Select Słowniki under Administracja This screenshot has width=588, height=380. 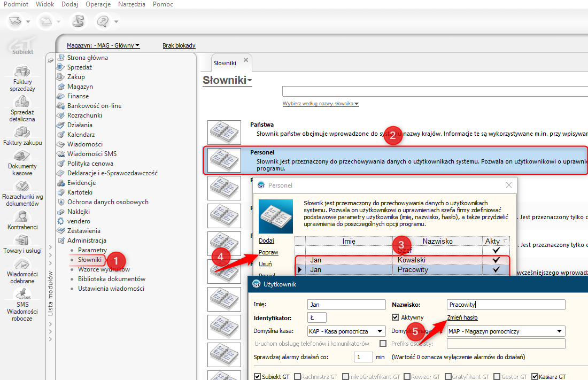90,260
